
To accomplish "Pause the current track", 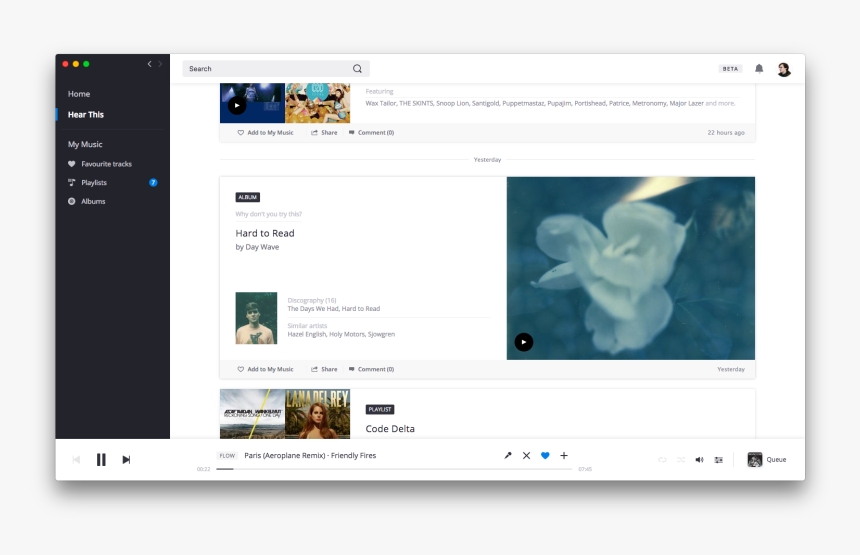I will pos(101,460).
